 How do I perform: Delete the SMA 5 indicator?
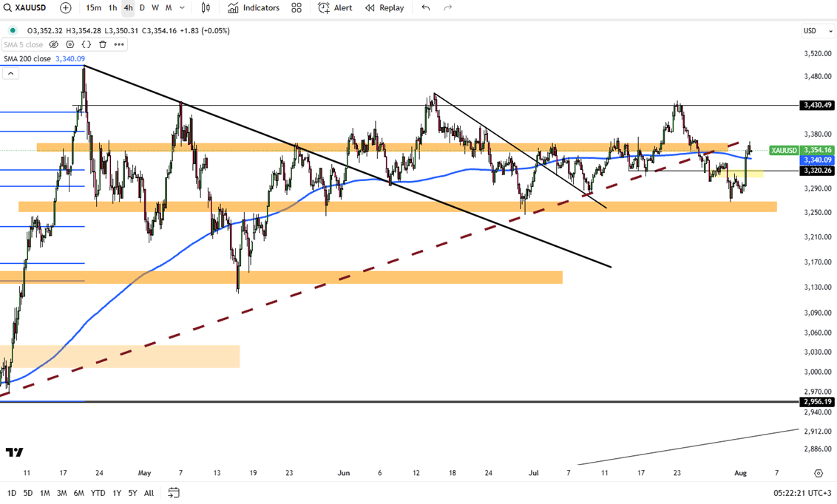point(103,44)
